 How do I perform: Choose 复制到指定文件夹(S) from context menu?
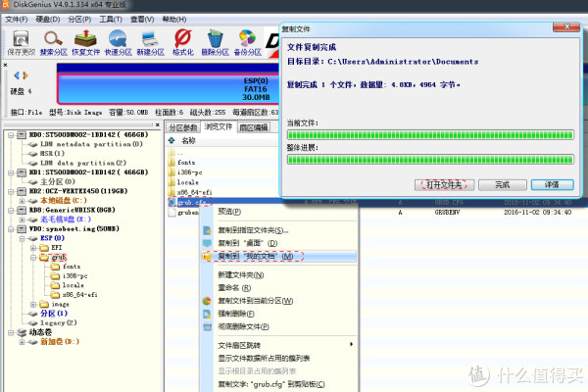(279, 230)
